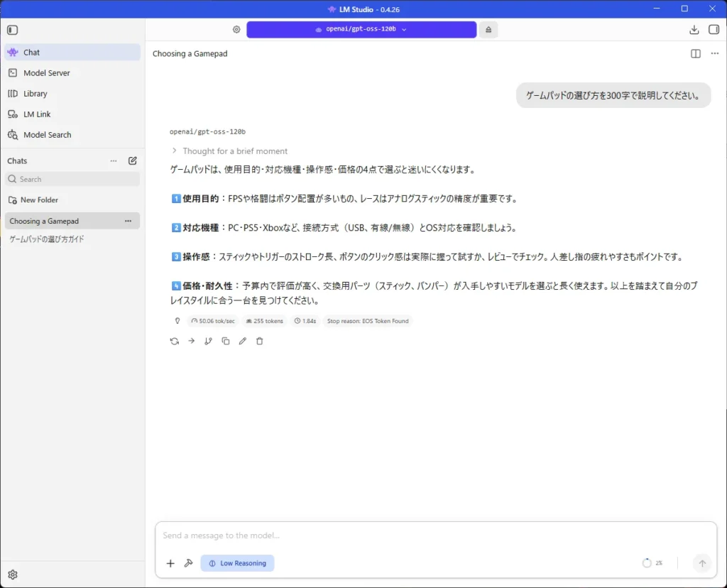The height and width of the screenshot is (588, 727).
Task: Click the 50.06 tok/sec stat
Action: pyautogui.click(x=213, y=321)
